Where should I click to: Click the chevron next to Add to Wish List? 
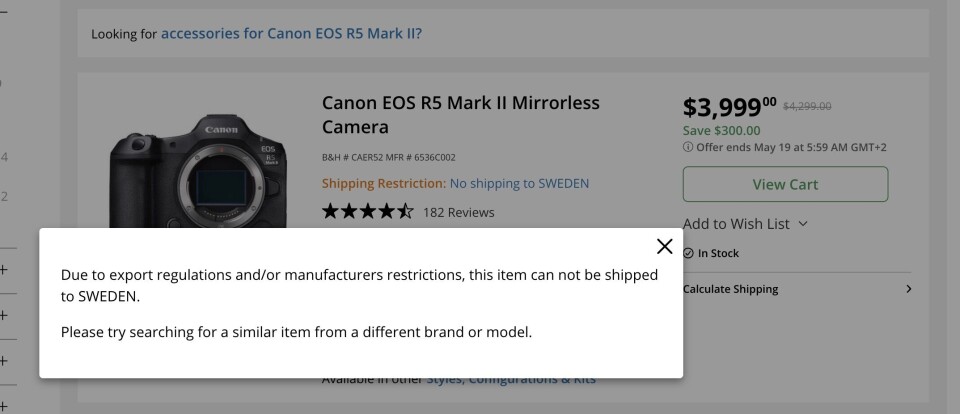(803, 224)
